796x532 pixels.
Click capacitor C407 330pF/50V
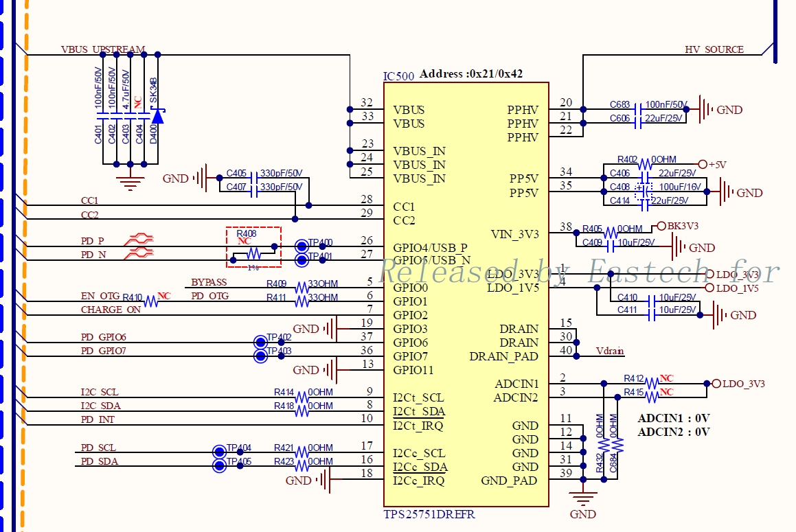click(x=254, y=192)
